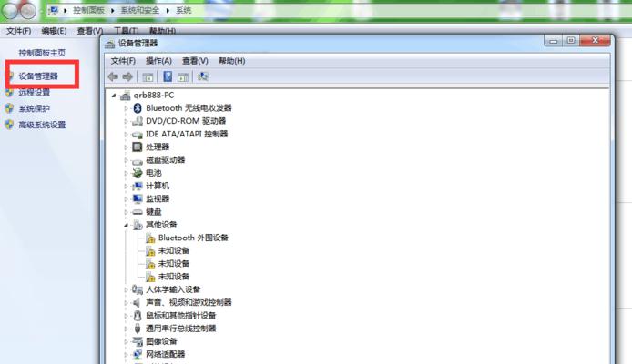Click the 磁盘驱动器 disk drive icon
632x364 pixels.
point(138,161)
